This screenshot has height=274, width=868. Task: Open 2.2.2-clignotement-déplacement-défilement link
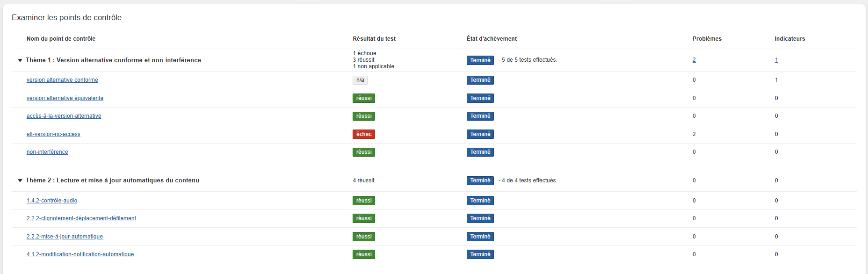click(81, 218)
